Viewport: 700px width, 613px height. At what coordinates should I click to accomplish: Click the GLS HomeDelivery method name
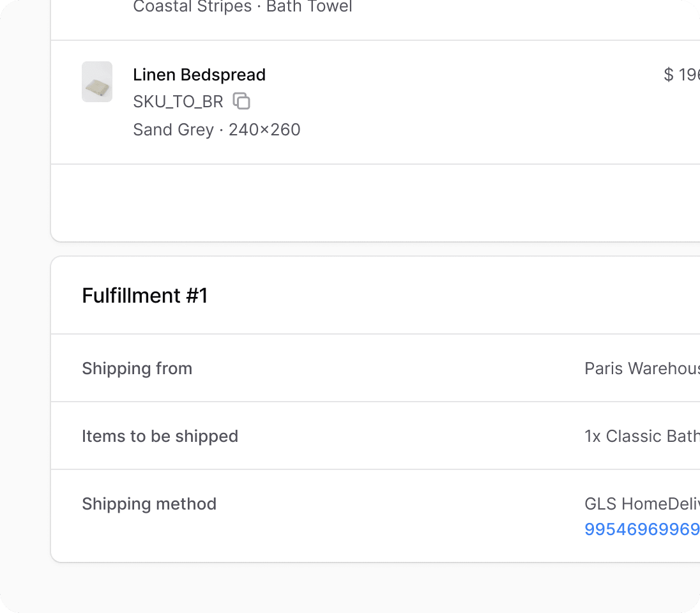click(x=642, y=504)
